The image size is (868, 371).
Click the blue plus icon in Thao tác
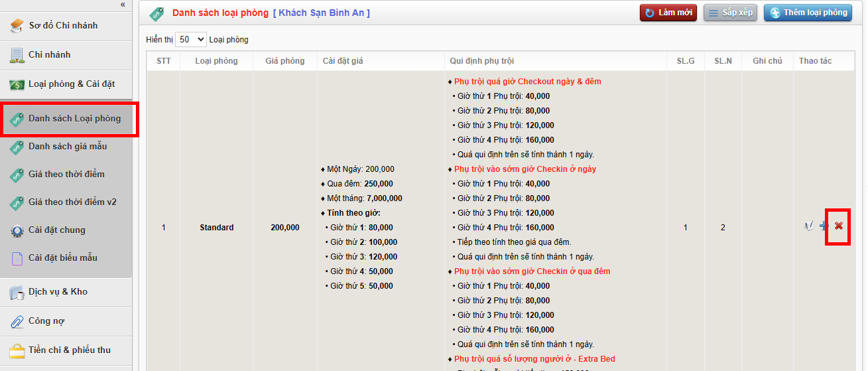[x=824, y=226]
